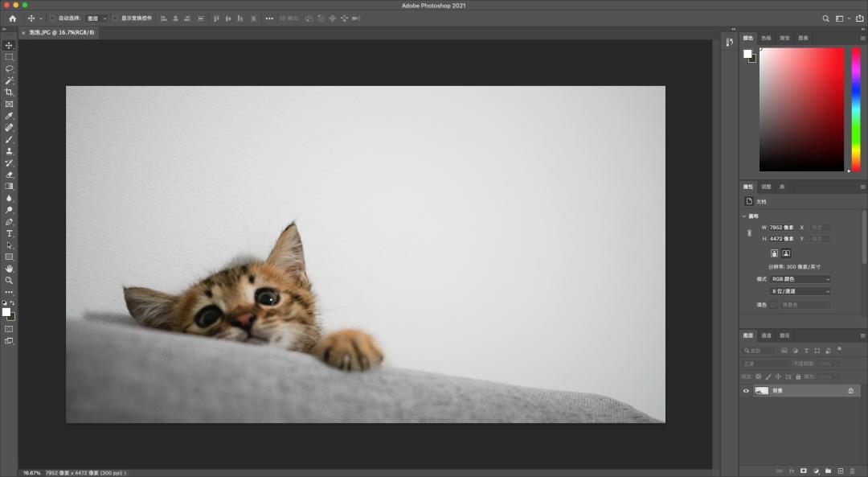Viewport: 868px width, 477px height.
Task: Open the 模式 RGB 颜色 dropdown
Action: tap(801, 279)
